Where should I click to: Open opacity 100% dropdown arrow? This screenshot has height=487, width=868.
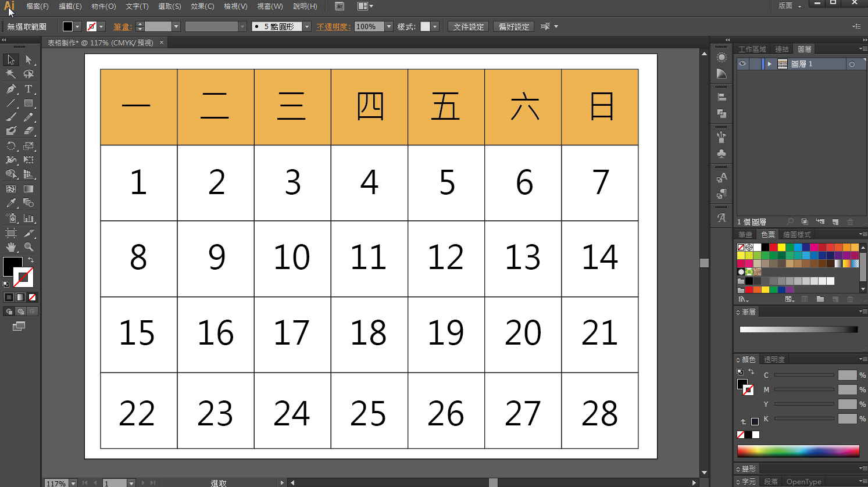tap(389, 27)
